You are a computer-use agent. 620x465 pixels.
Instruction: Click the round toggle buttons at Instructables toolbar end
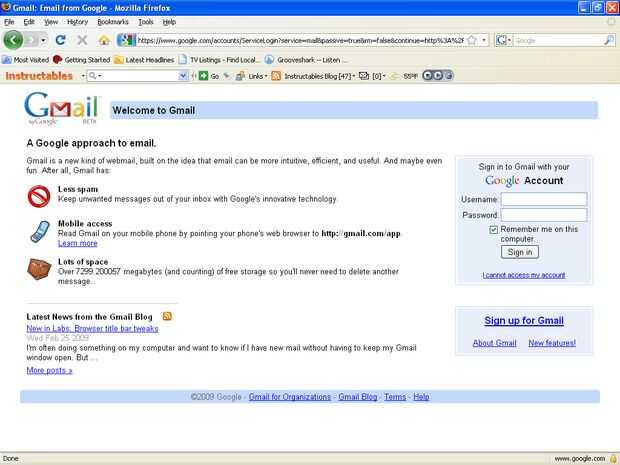pos(437,76)
